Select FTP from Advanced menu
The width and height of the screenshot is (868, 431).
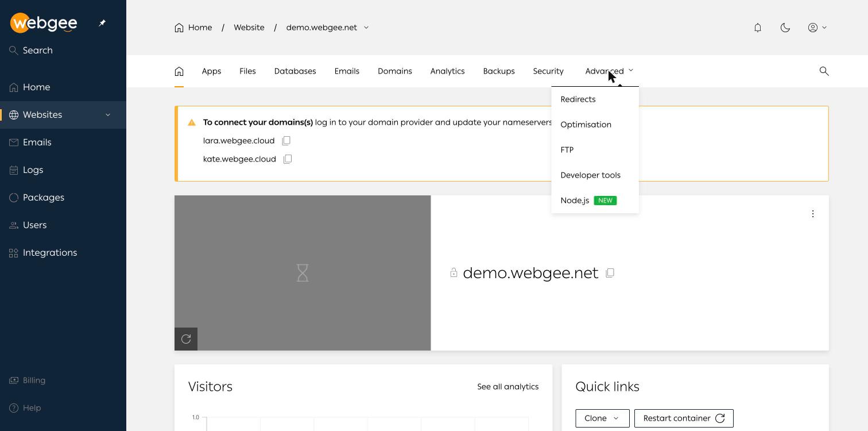[x=595, y=150]
